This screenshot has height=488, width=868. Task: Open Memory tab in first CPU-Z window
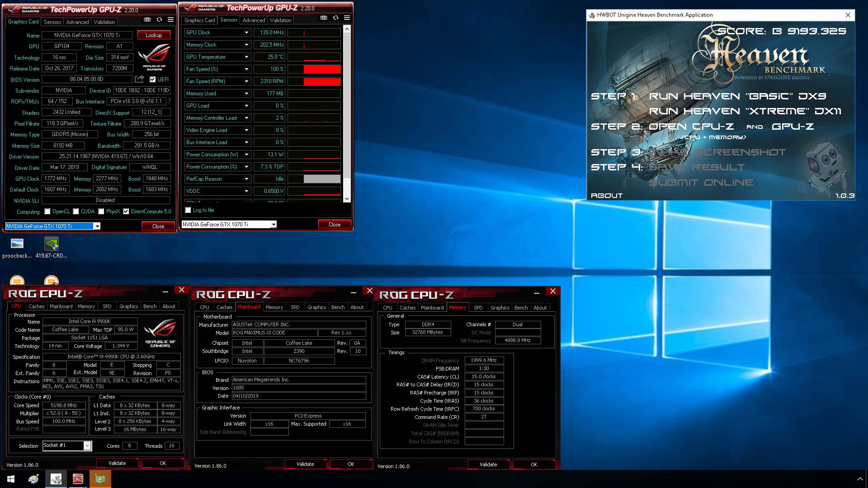tap(86, 306)
